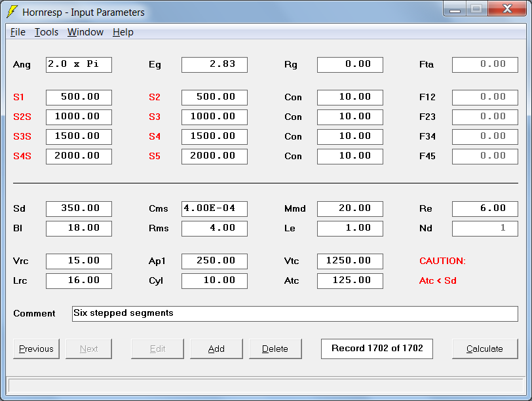Select the Nd field showing 1
Screen dimensions: 532x401
485,228
